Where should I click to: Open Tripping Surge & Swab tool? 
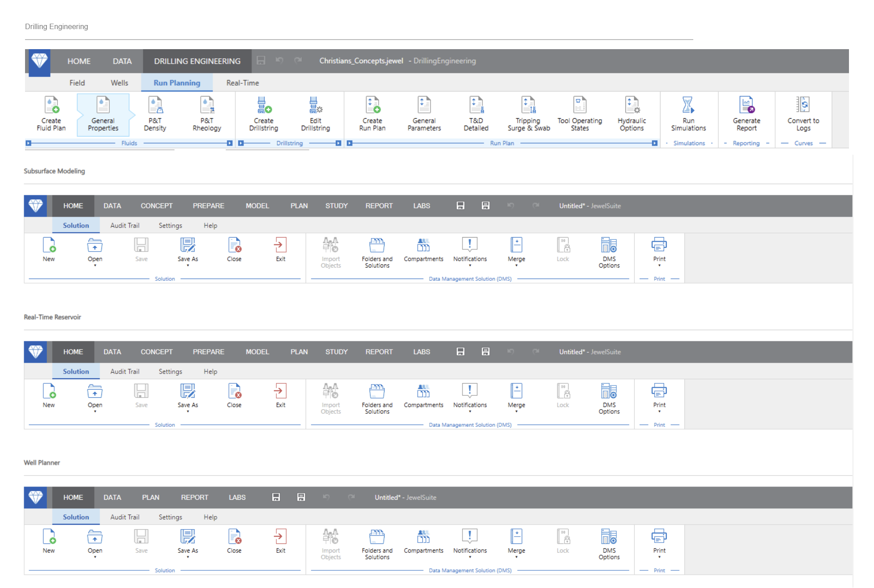[x=528, y=114]
